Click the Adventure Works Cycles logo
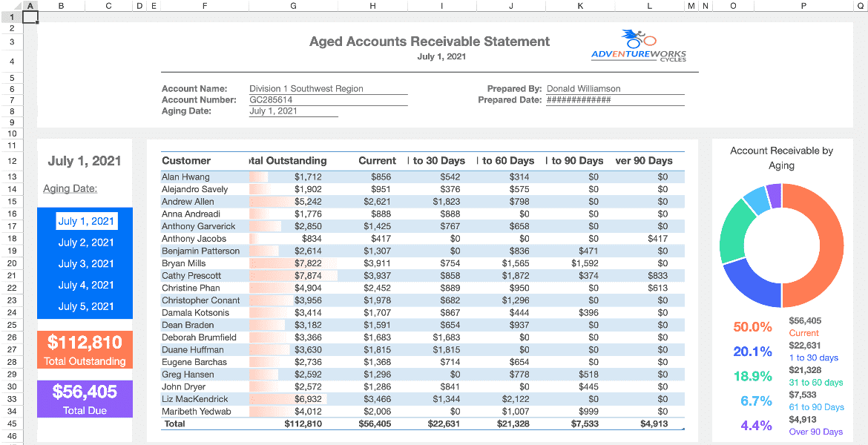This screenshot has width=868, height=445. [639, 46]
